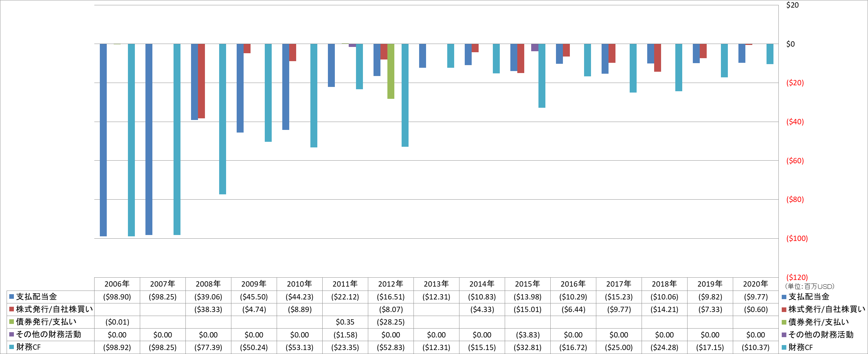Image resolution: width=868 pixels, height=354 pixels.
Task: Click the 財務CF teal legend swatch on right
Action: (784, 347)
